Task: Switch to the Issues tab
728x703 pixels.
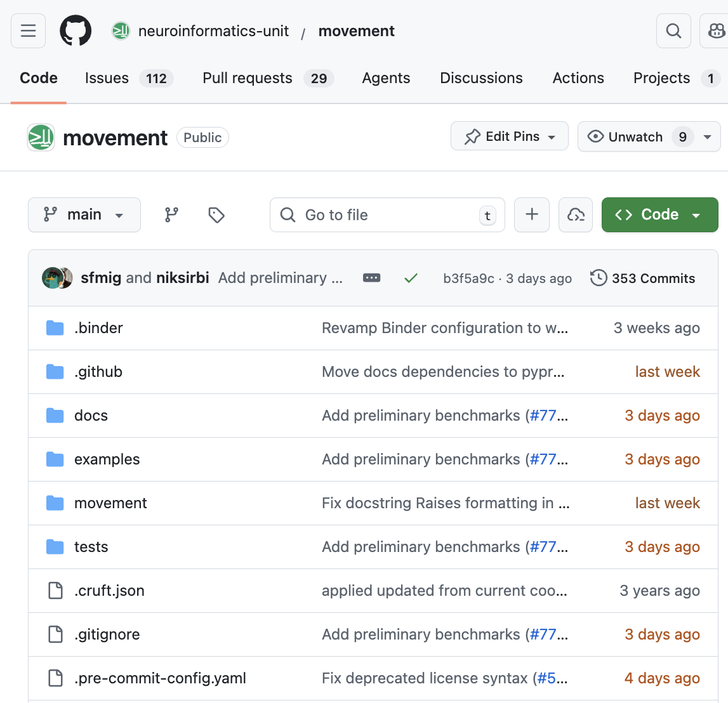Action: [107, 78]
